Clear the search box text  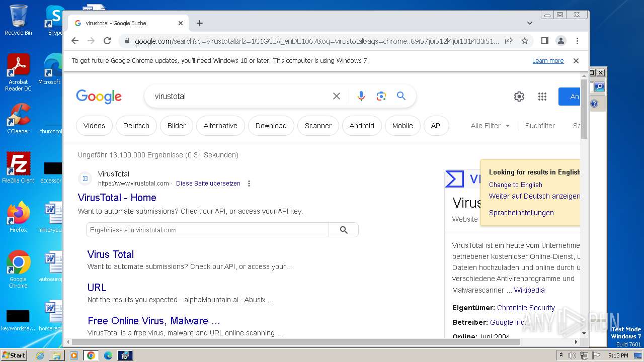click(x=337, y=96)
